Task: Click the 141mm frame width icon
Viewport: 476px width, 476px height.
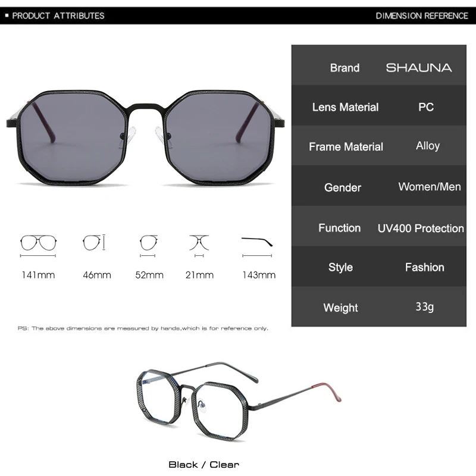Action: (38, 246)
